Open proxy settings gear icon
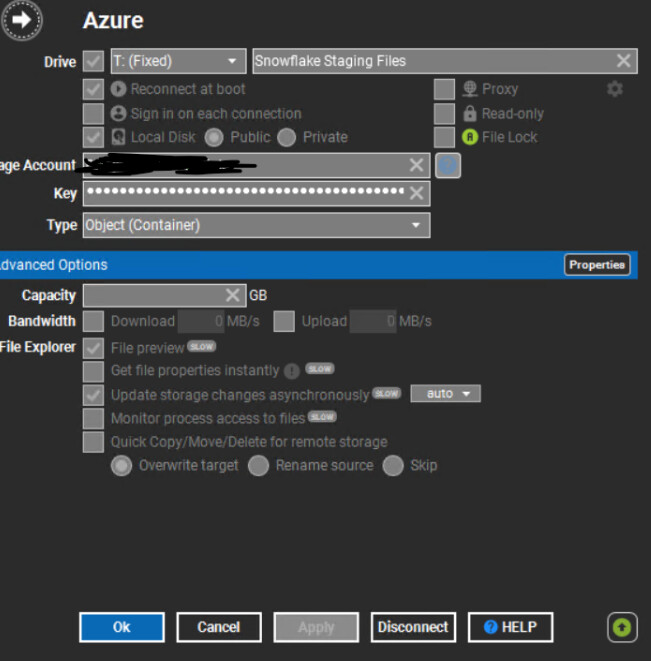Screen dimensions: 651x661 click(x=615, y=89)
